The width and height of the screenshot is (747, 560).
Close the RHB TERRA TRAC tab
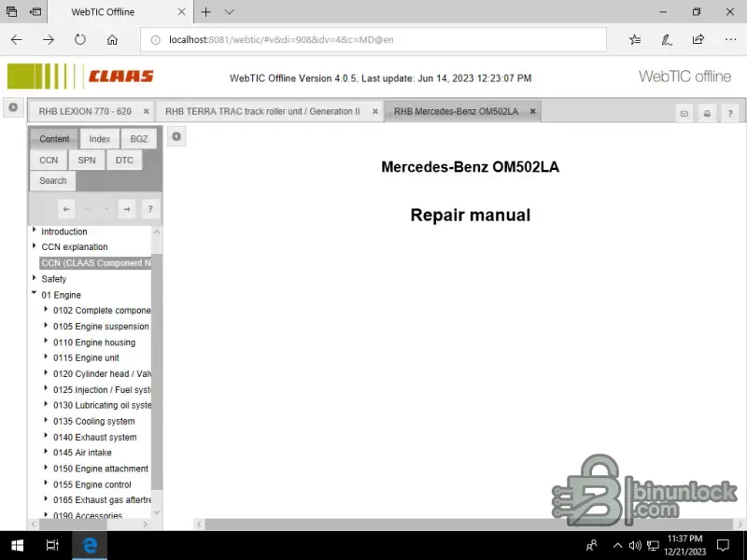(x=375, y=111)
